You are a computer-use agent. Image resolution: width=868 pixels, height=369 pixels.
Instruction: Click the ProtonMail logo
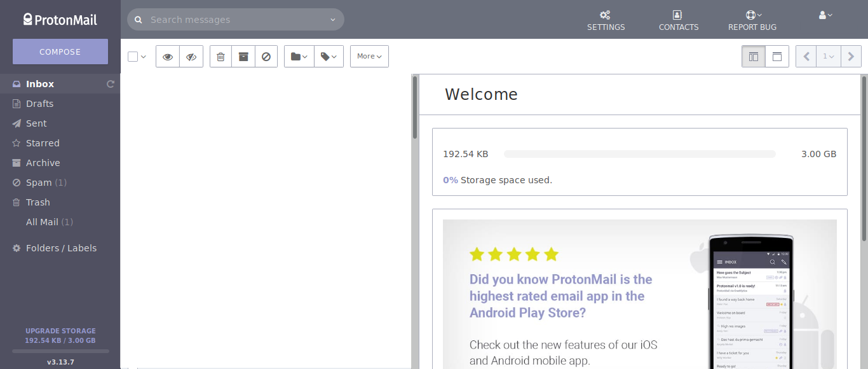(x=60, y=19)
